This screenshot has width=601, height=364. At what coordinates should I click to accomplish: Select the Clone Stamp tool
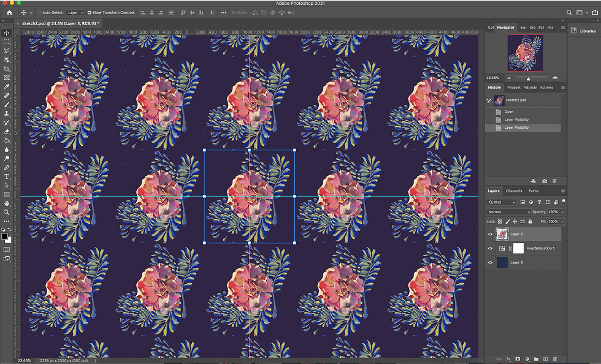click(7, 114)
